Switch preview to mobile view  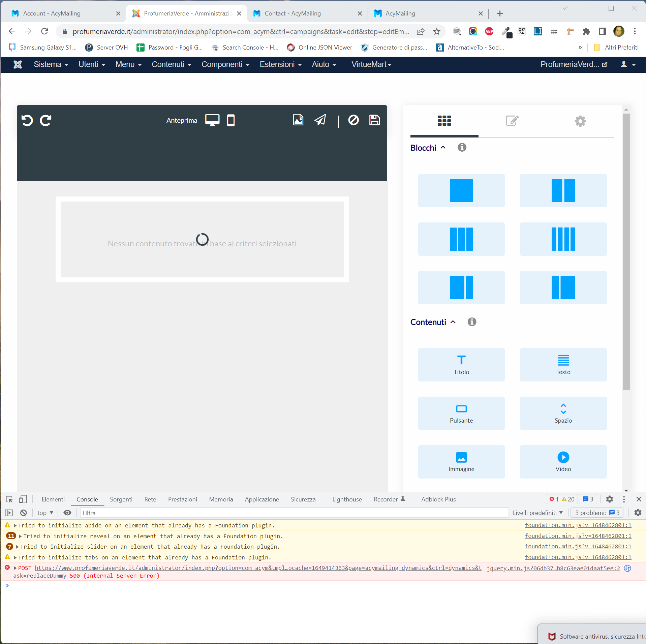(231, 120)
